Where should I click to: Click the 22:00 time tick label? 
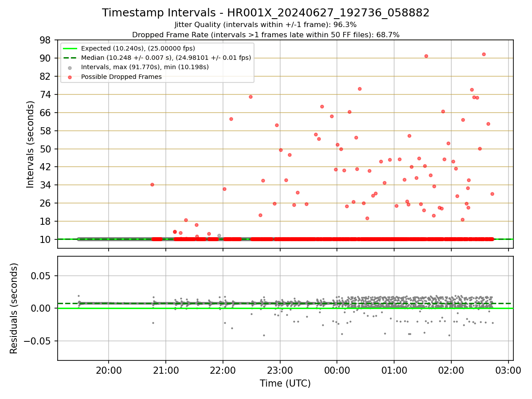[223, 370]
